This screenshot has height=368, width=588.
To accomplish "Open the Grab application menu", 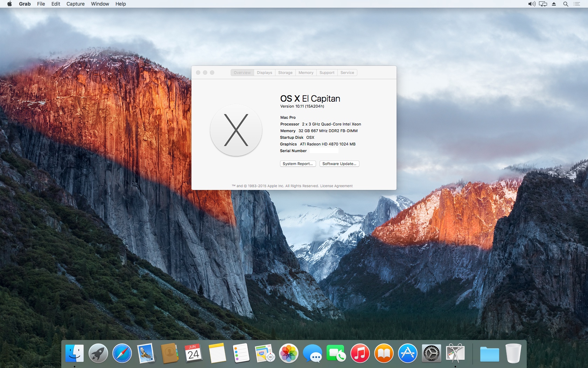I will (25, 4).
